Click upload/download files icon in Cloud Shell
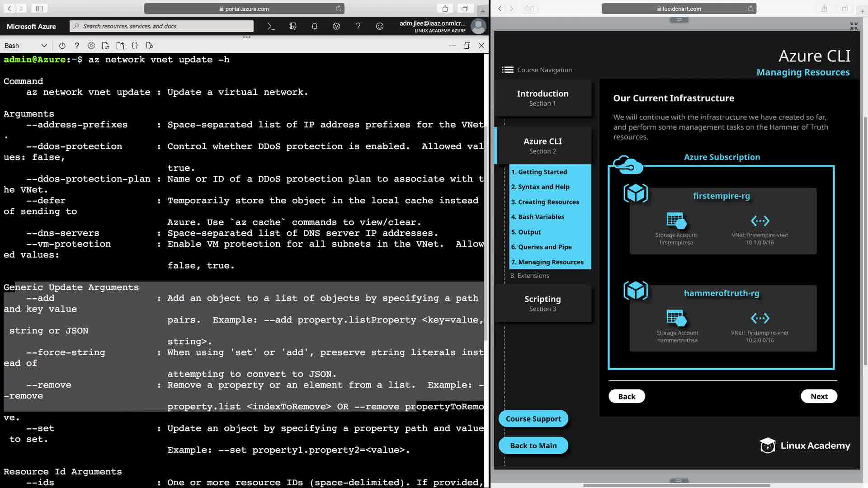 click(x=105, y=46)
